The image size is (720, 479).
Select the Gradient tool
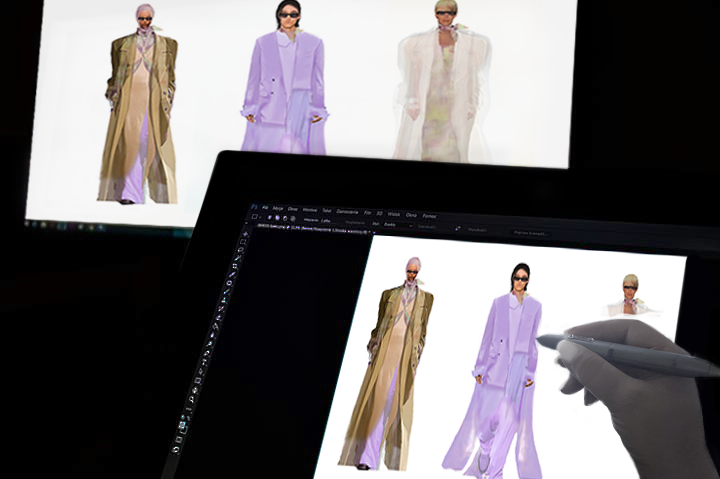pos(216,326)
